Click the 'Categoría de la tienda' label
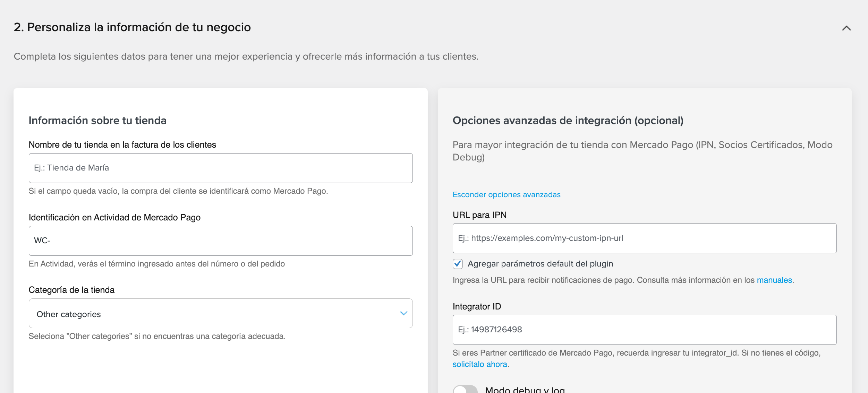This screenshot has width=868, height=393. coord(71,290)
